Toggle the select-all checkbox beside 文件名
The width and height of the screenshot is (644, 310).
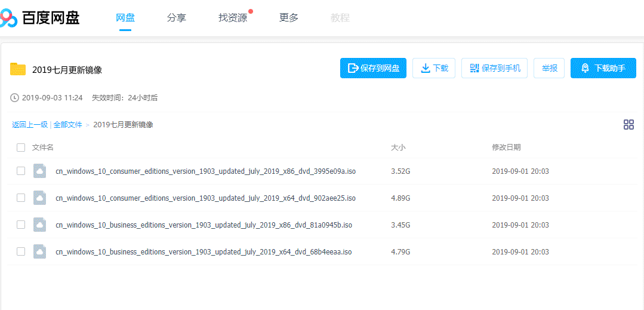21,148
